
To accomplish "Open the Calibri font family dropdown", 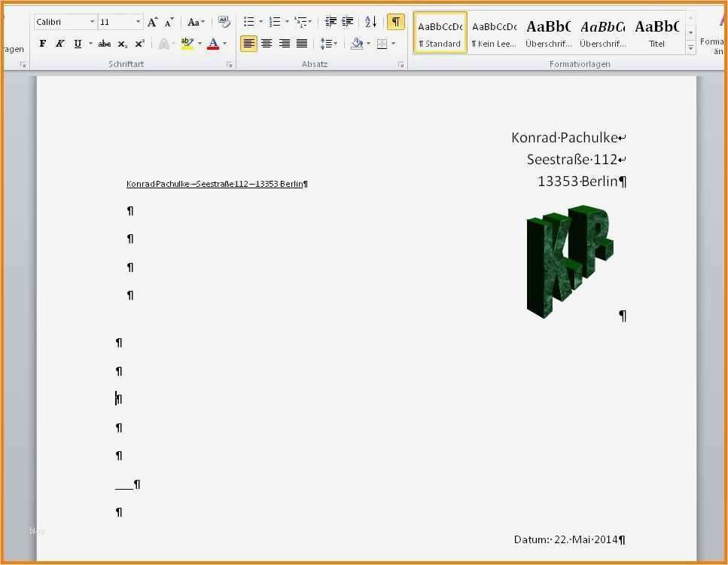I will coord(93,21).
